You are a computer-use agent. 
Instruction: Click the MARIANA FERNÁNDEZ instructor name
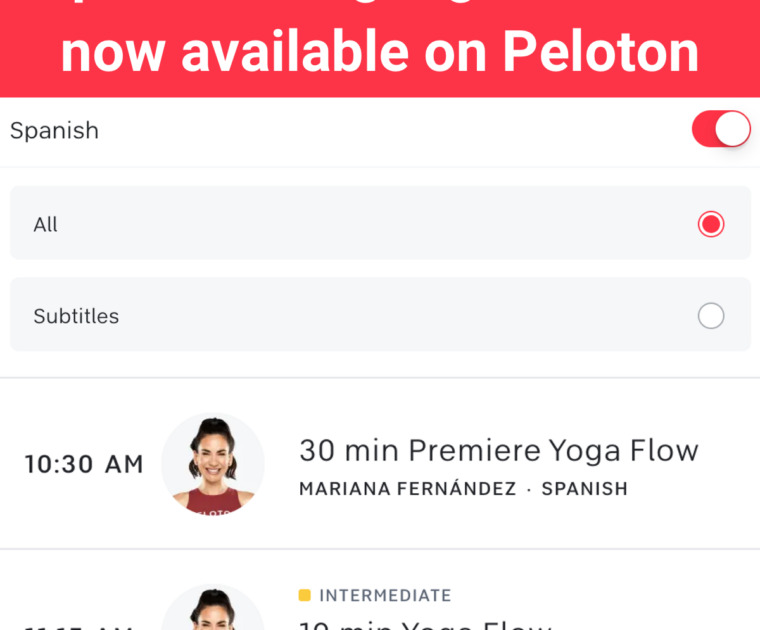click(407, 489)
